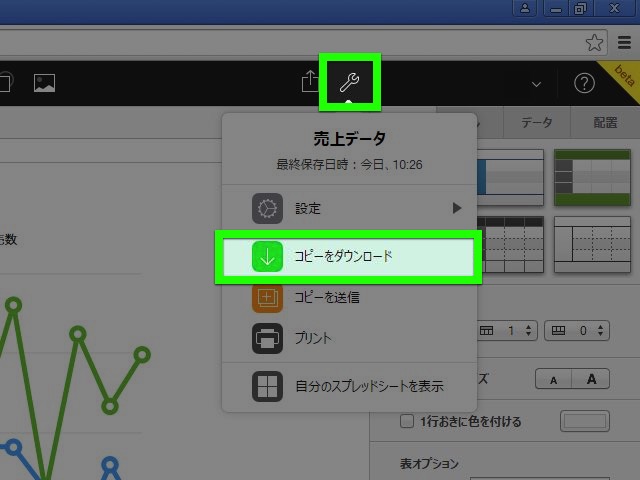The width and height of the screenshot is (640, 480).
Task: Click the 最終保存日時 timestamp text
Action: pos(349,164)
